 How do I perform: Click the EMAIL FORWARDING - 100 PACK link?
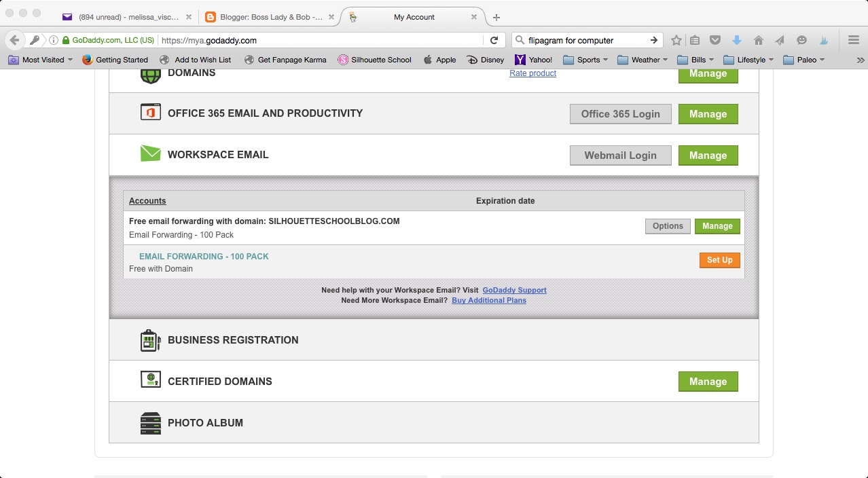tap(204, 257)
